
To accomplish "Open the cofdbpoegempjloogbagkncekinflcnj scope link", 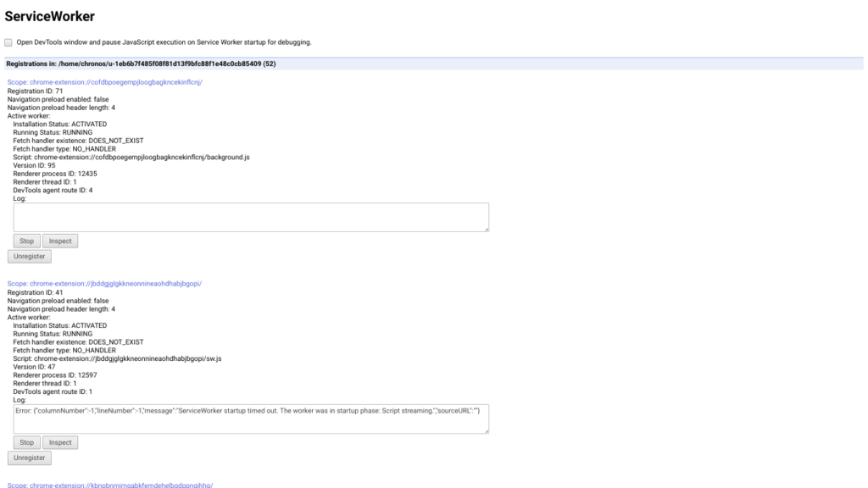I will pos(104,82).
